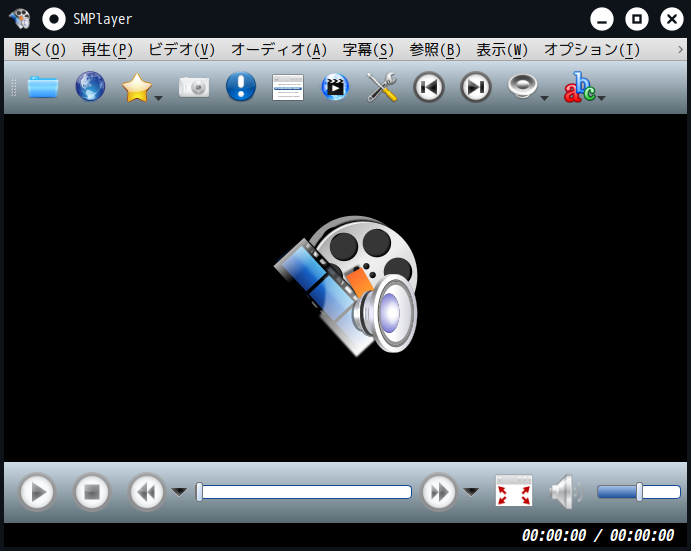
Task: Expand the favorites dropdown arrow
Action: tap(159, 98)
